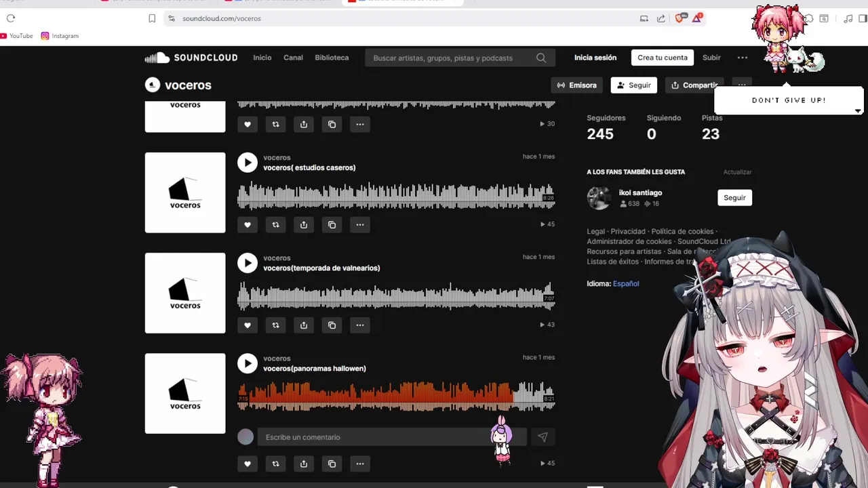Click the browser address bar URL
Viewport: 868px width, 488px height.
pos(222,18)
